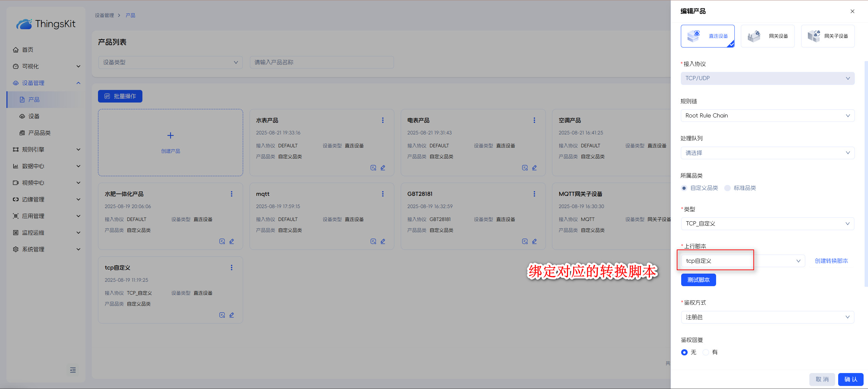868x389 pixels.
Task: Click ThingsKit cloud logo
Action: [x=24, y=24]
